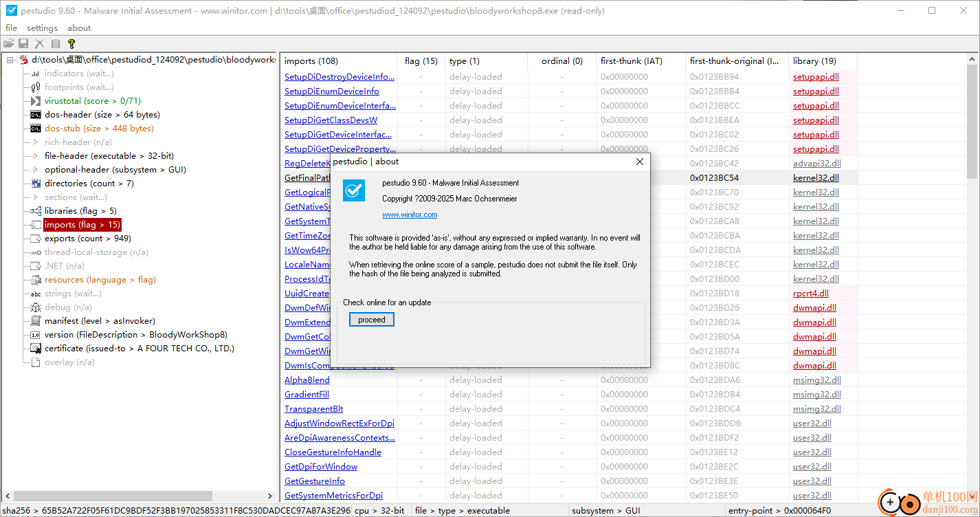This screenshot has width=980, height=517.
Task: Click the 0x0123BC54 first-thunk-original cell
Action: 715,178
